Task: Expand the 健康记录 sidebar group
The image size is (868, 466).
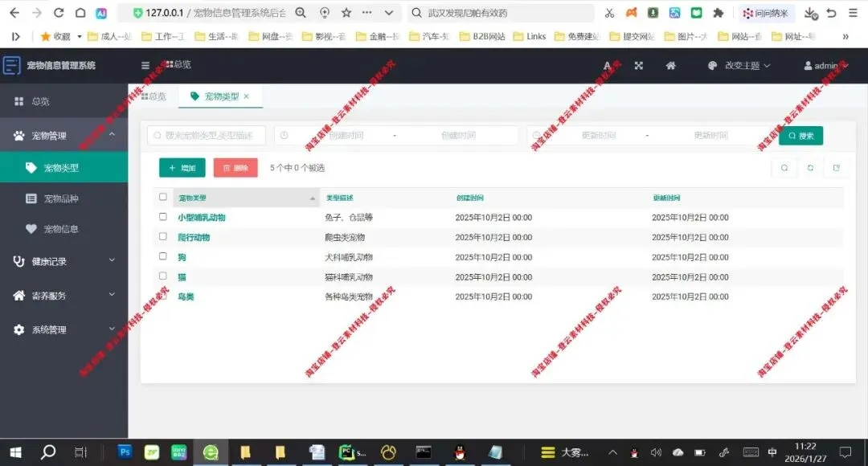Action: tap(63, 261)
